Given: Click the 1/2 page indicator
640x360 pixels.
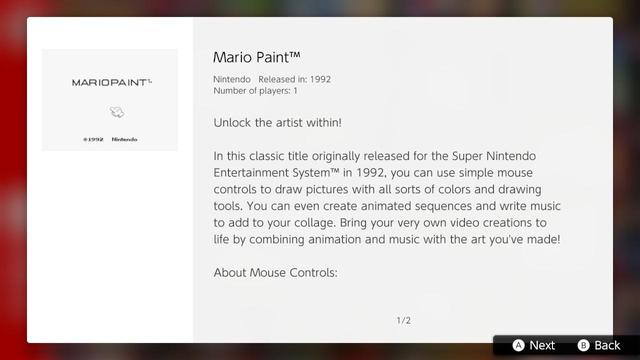Looking at the screenshot, I should [403, 320].
